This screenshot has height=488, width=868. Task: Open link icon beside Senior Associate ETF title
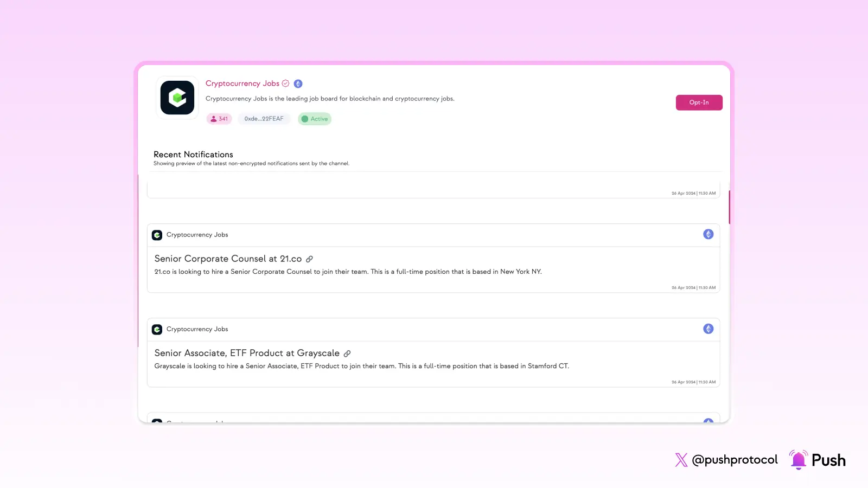(x=347, y=354)
